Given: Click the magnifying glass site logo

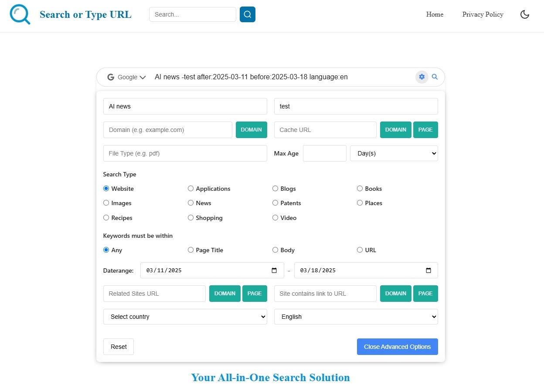Looking at the screenshot, I should click(x=20, y=14).
